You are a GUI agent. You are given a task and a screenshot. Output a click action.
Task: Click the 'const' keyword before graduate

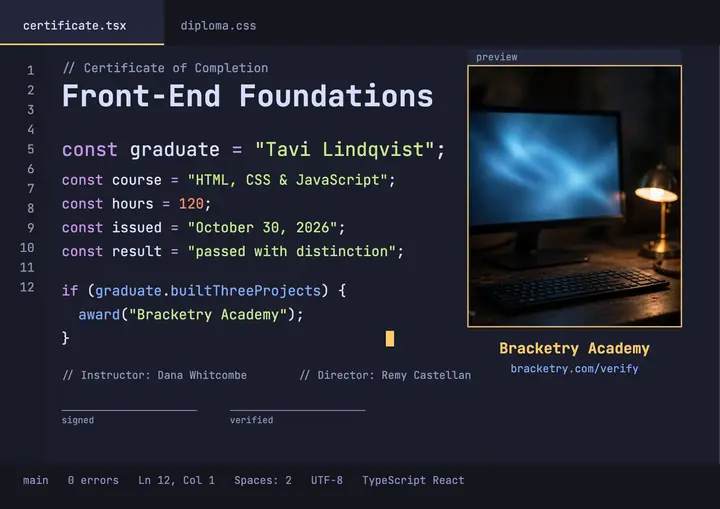(x=90, y=150)
